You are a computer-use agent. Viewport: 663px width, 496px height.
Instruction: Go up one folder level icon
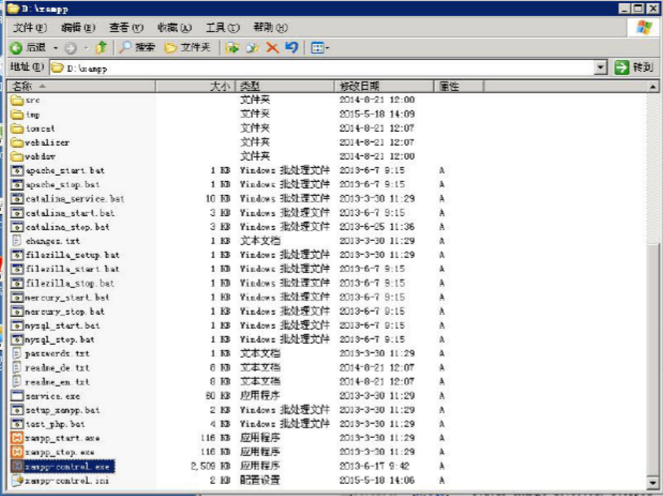[101, 47]
